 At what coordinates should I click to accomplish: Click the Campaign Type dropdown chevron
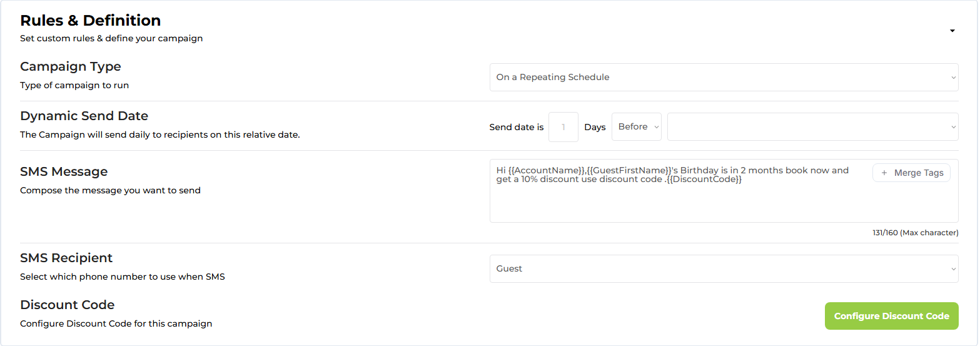tap(953, 78)
